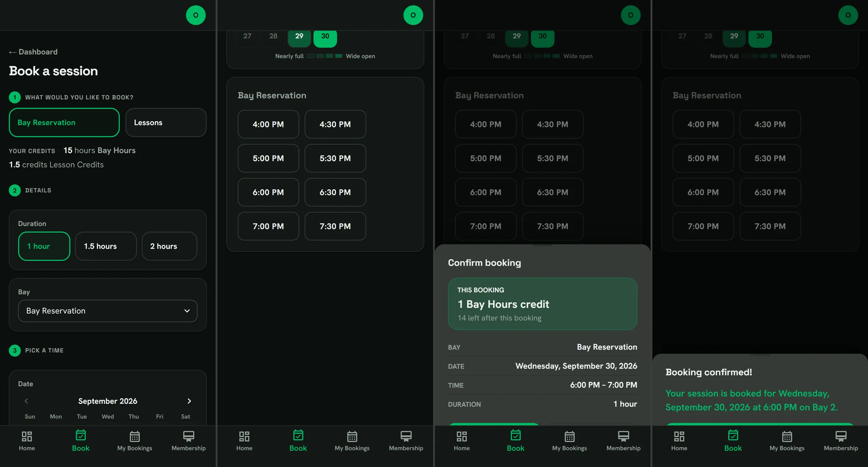Viewport: 868px width, 467px height.
Task: Click the September 2026 month label
Action: (108, 401)
